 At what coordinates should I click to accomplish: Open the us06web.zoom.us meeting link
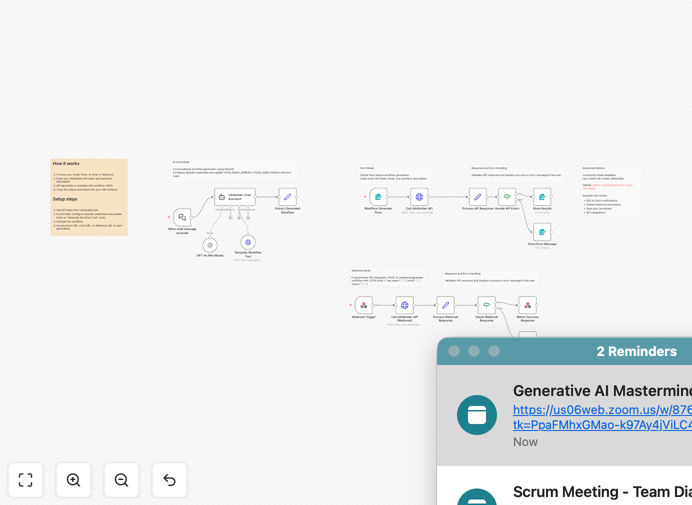tap(602, 417)
